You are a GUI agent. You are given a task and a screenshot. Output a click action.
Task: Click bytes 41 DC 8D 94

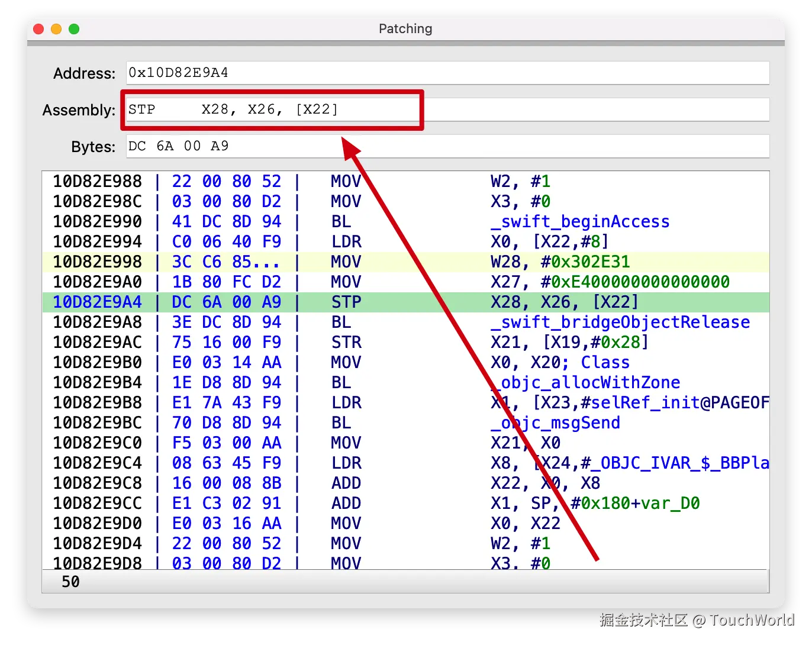(227, 221)
